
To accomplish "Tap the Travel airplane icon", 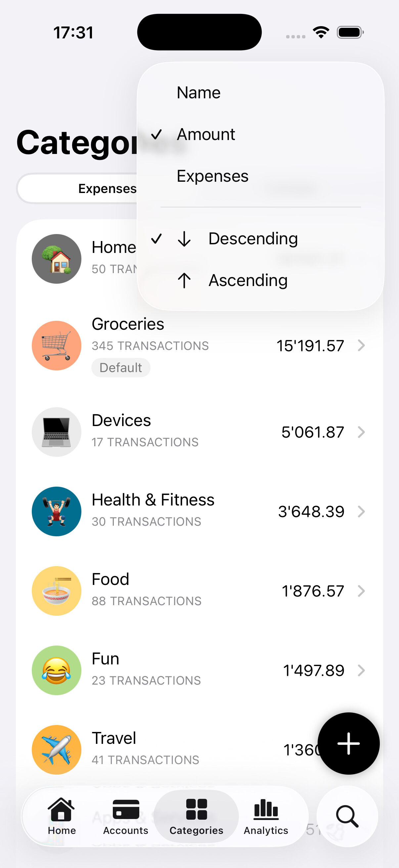I will 57,750.
